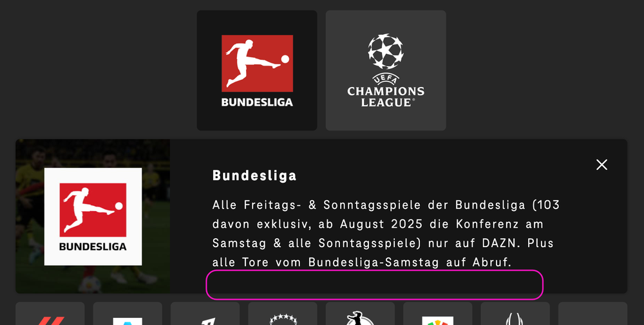Viewport: 644px width, 325px height.
Task: Open the blank last tile in bottom row
Action: coord(592,313)
